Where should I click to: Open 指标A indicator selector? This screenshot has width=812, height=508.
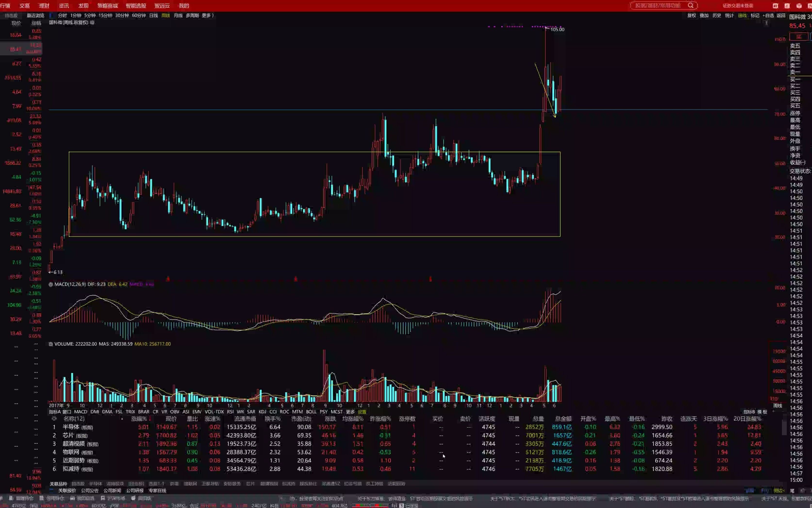(x=55, y=412)
